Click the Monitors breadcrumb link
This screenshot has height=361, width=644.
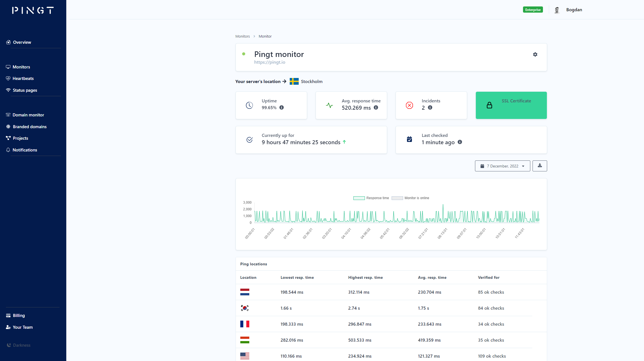242,36
